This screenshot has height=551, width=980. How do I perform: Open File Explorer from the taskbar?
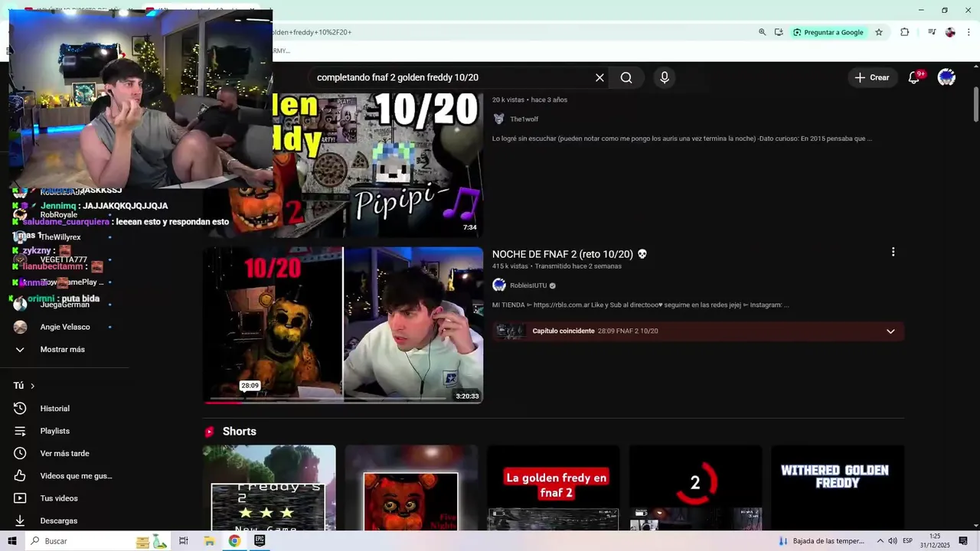[x=209, y=541]
